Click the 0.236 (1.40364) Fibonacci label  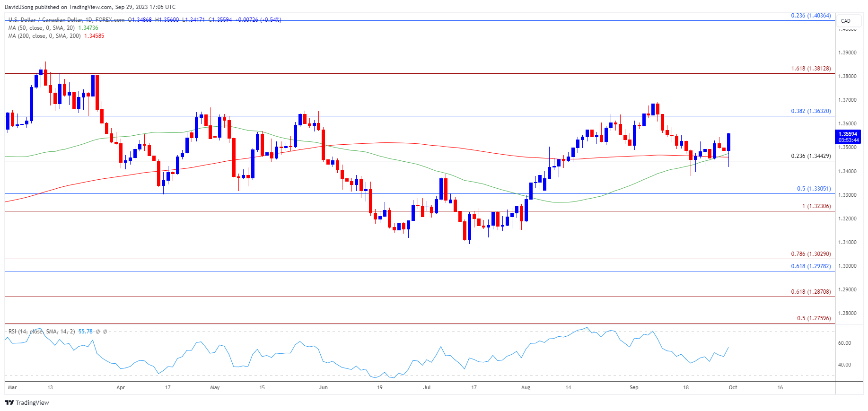[x=811, y=16]
